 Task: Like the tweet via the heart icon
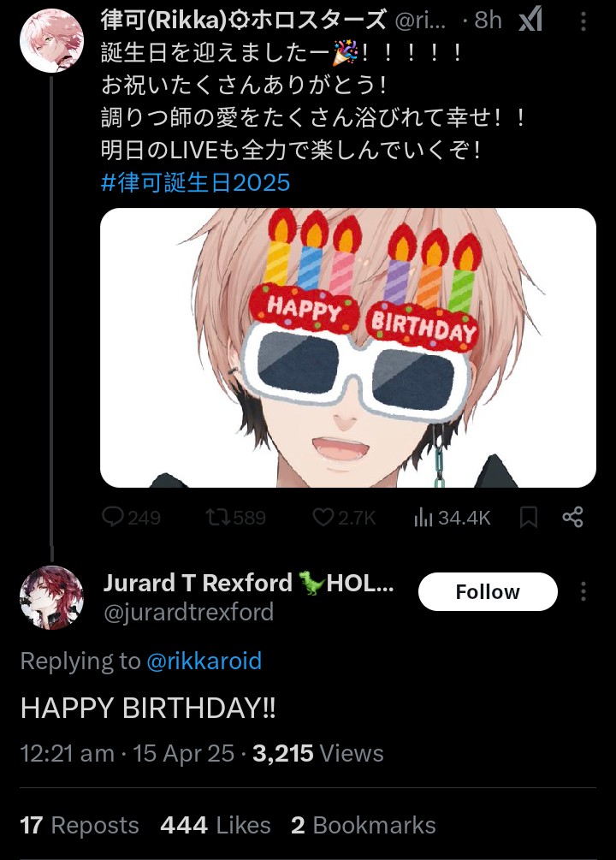[323, 517]
